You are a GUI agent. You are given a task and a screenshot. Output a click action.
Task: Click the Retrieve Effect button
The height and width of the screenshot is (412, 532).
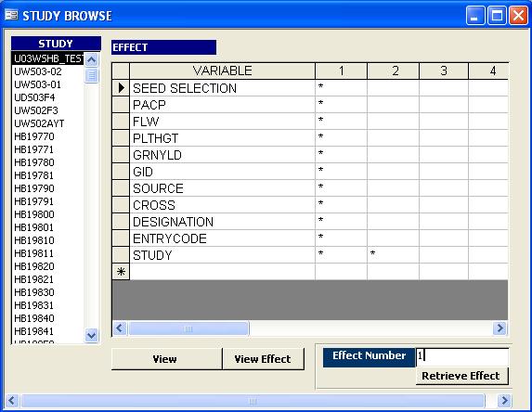[461, 376]
